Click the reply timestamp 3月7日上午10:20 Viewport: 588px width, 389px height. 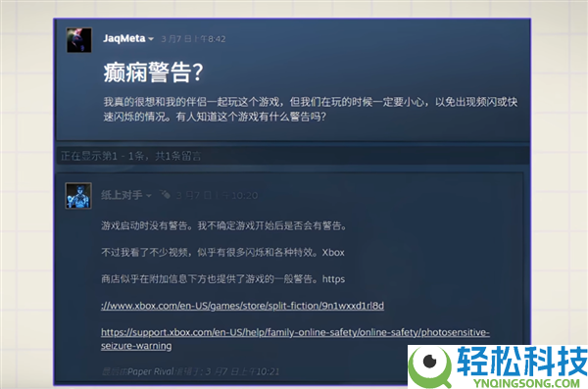[217, 195]
